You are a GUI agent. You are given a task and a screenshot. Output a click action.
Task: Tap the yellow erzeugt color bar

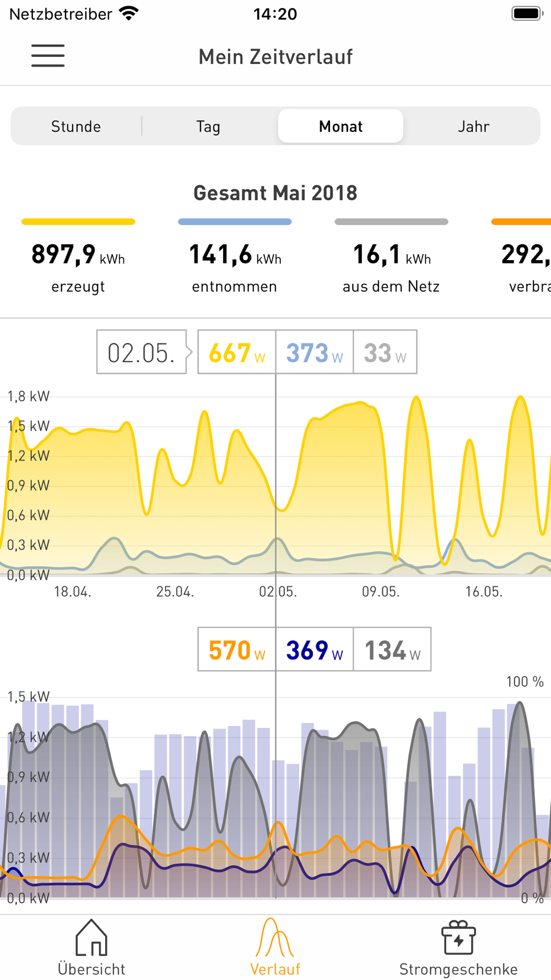(78, 222)
